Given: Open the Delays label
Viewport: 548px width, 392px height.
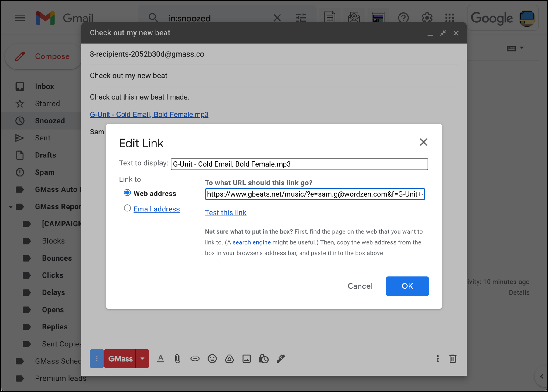Looking at the screenshot, I should pos(53,293).
